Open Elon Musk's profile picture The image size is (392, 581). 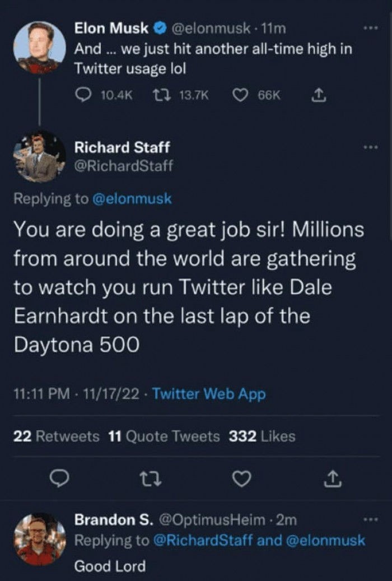coord(39,48)
